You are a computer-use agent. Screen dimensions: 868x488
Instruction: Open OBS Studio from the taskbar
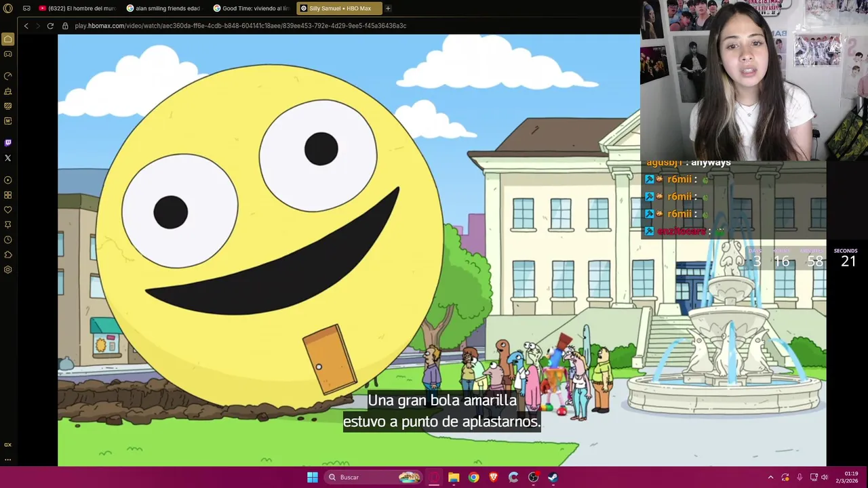533,477
